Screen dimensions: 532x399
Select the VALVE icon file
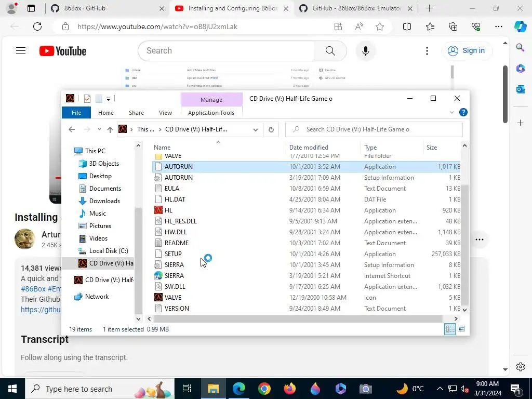(158, 298)
